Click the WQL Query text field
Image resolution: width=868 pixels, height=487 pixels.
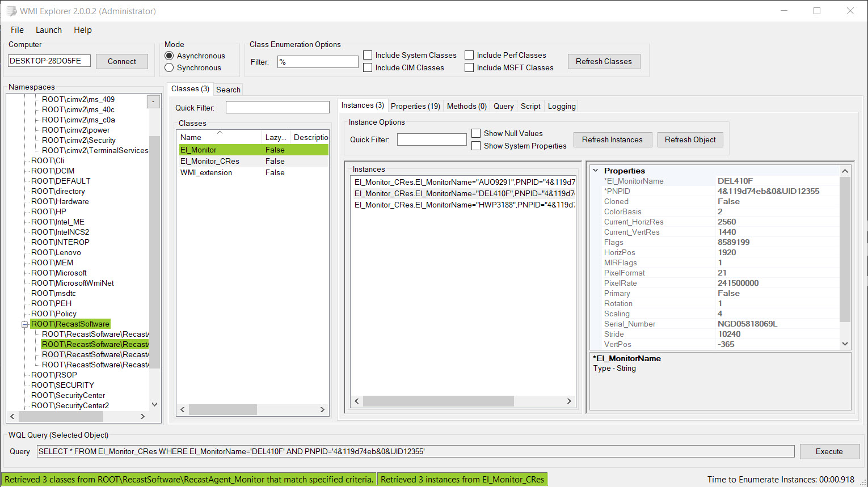[416, 451]
